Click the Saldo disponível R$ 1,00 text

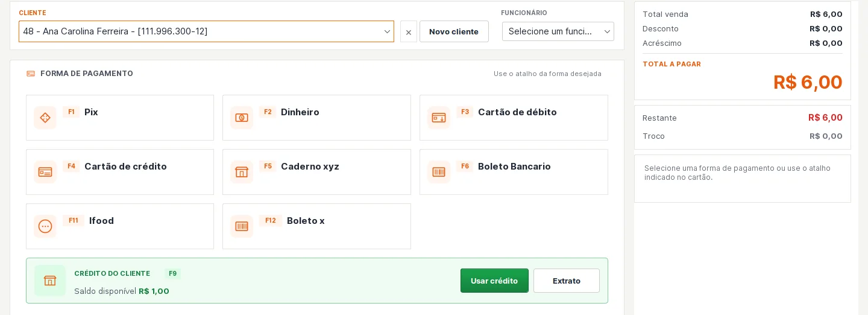point(122,291)
